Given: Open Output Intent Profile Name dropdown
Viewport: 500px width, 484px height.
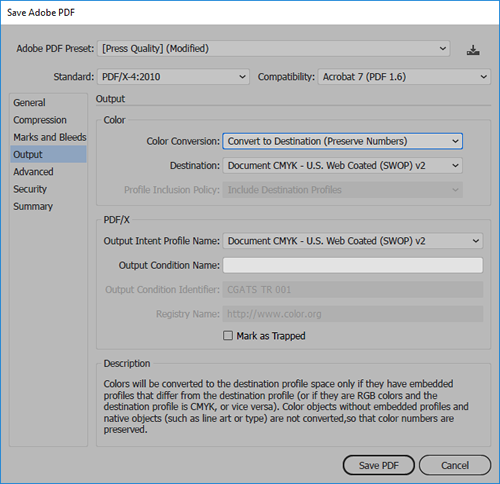Looking at the screenshot, I should coord(353,241).
